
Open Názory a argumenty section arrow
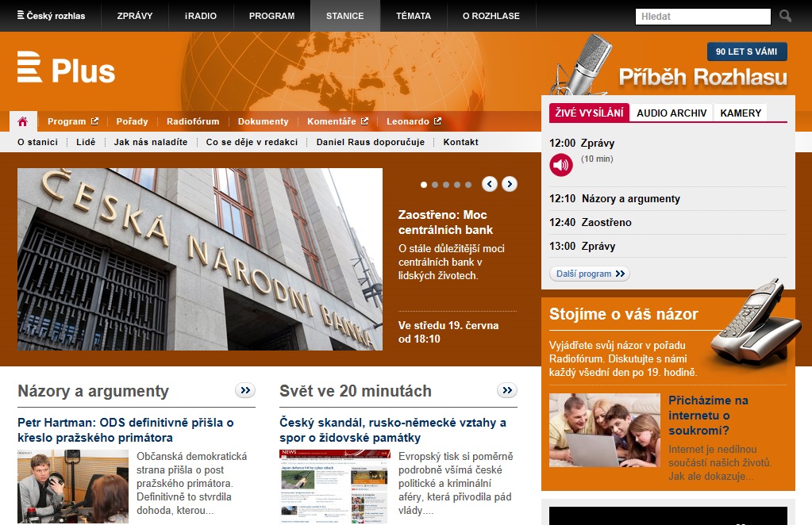pos(244,390)
